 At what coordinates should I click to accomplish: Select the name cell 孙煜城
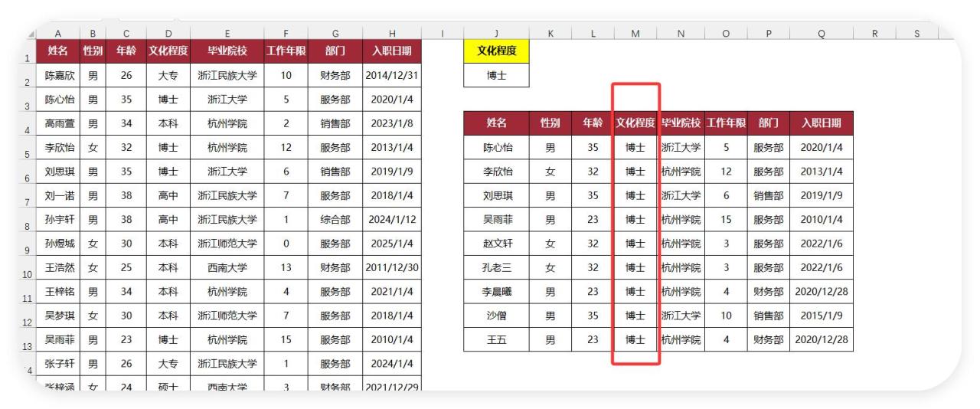(58, 244)
